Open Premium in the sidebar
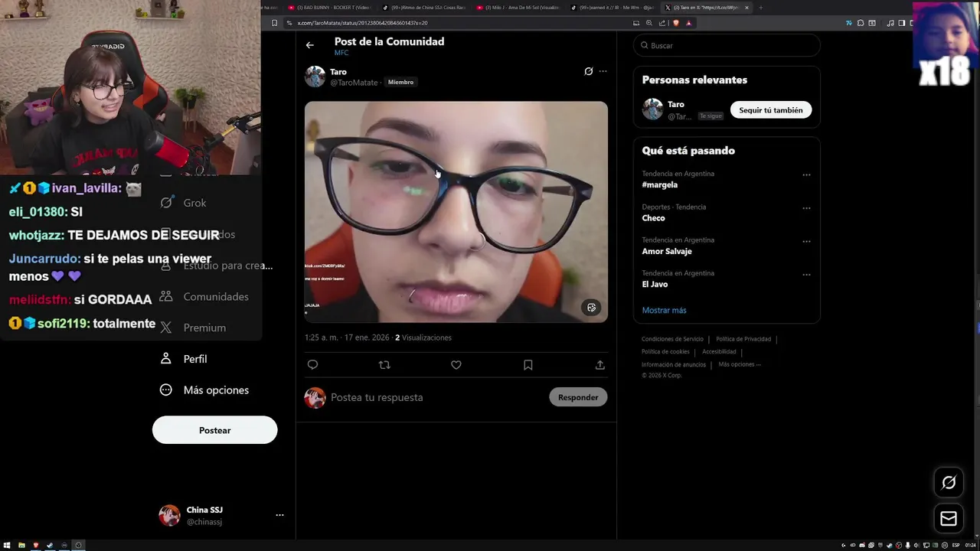 coord(192,328)
